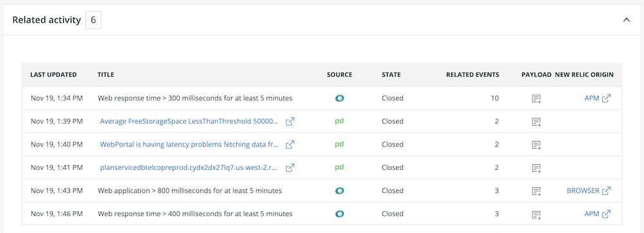The height and width of the screenshot is (233, 644).
Task: Click the STATE column header
Action: (391, 75)
